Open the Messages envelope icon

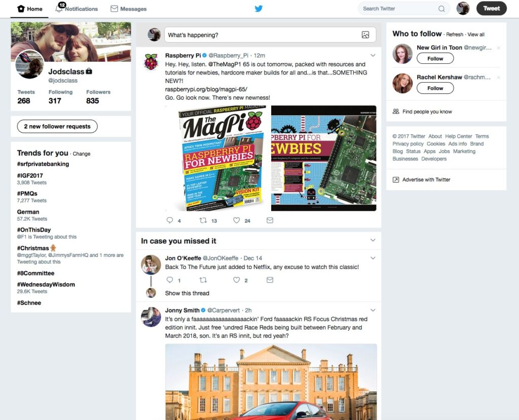coord(114,9)
